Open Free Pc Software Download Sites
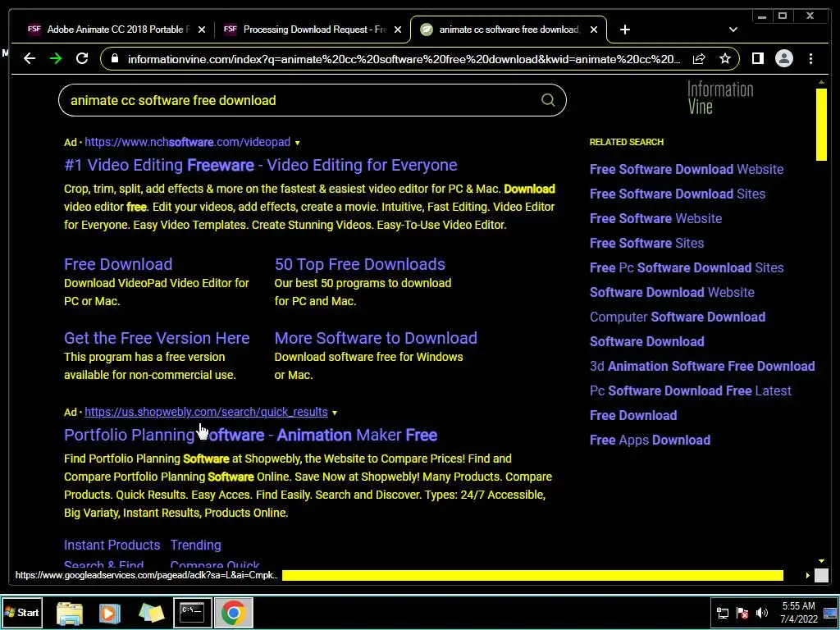This screenshot has height=630, width=840. (687, 268)
